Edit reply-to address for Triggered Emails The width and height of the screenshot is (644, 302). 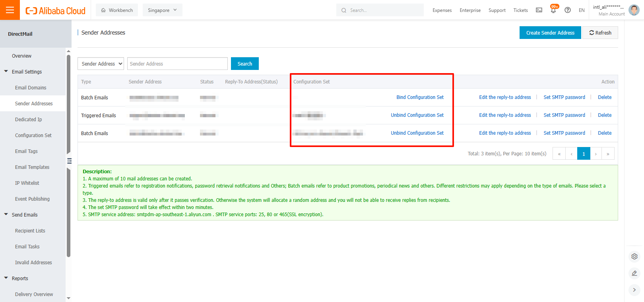505,115
